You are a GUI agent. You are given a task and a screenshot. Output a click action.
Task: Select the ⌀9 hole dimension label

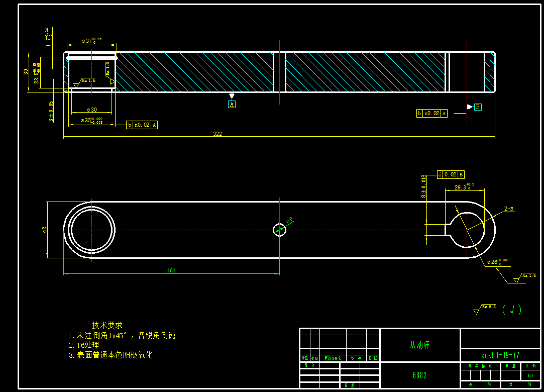(x=289, y=221)
